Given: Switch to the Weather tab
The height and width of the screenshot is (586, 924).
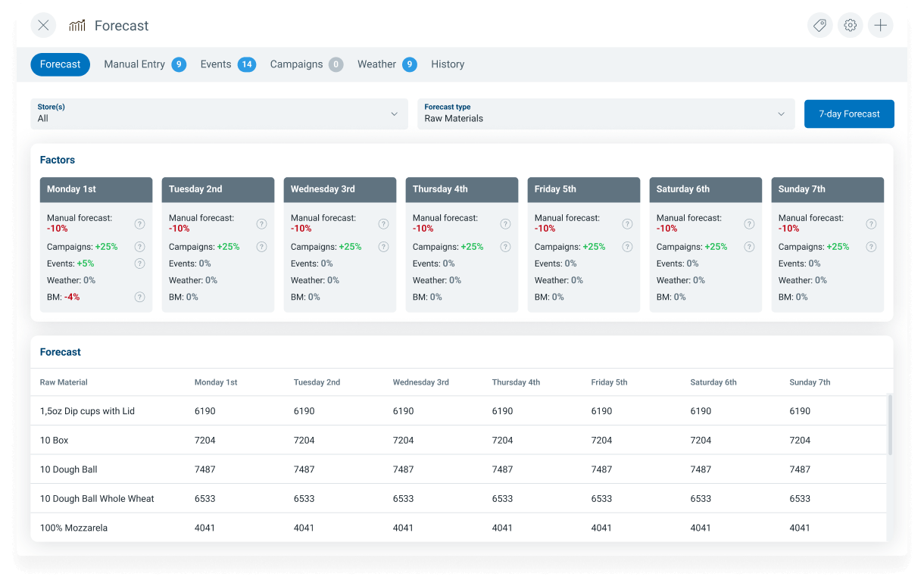Looking at the screenshot, I should (x=387, y=64).
